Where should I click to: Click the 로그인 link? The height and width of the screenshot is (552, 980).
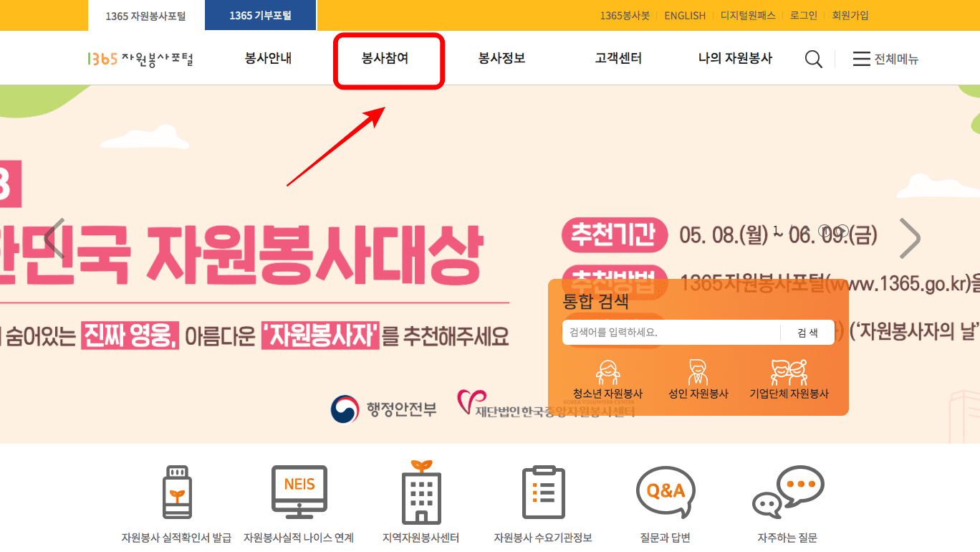coord(804,16)
